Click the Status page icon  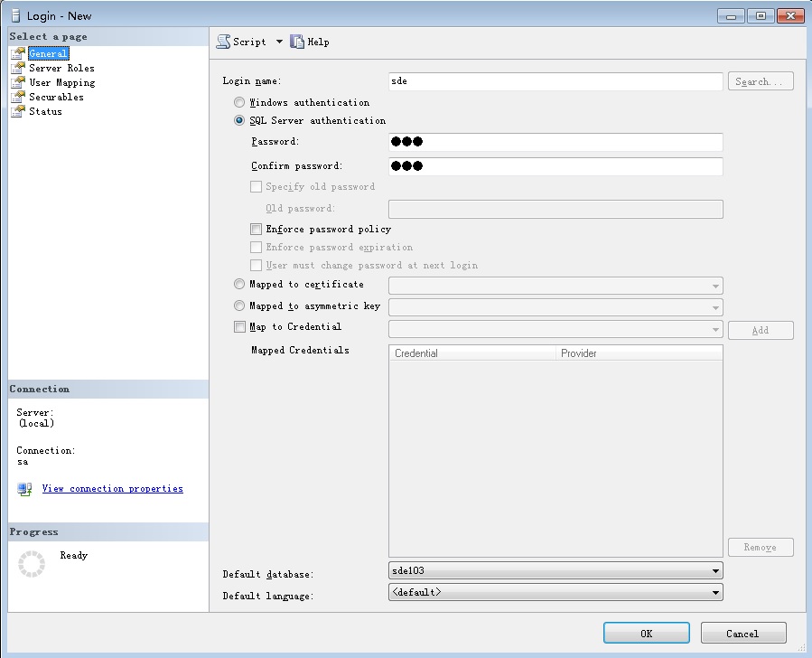click(x=18, y=111)
